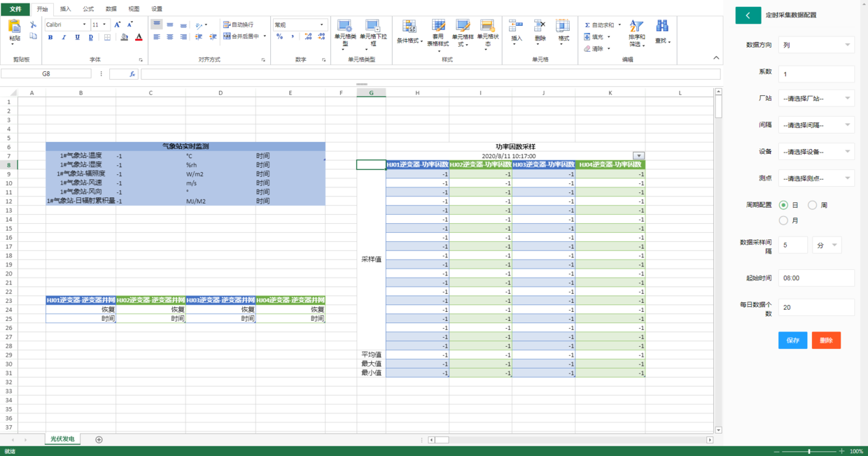Open the 条件格式 conditional formatting icon
Screen dimensions: 868x456
point(409,27)
